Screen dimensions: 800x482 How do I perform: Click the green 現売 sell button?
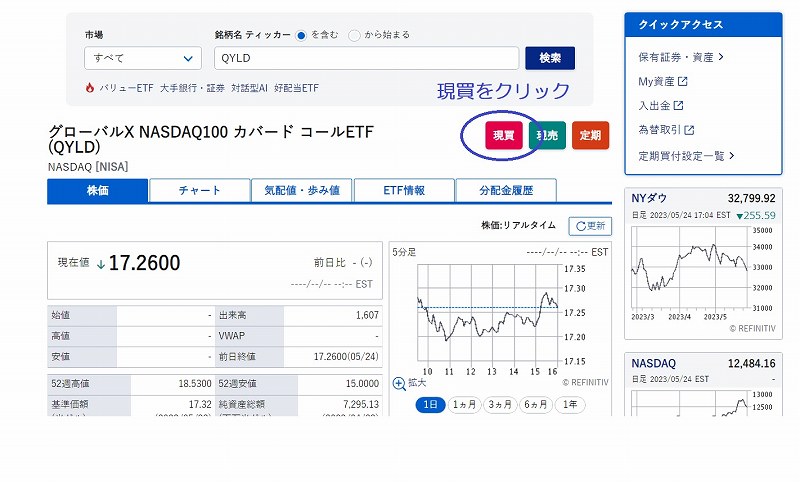click(547, 135)
